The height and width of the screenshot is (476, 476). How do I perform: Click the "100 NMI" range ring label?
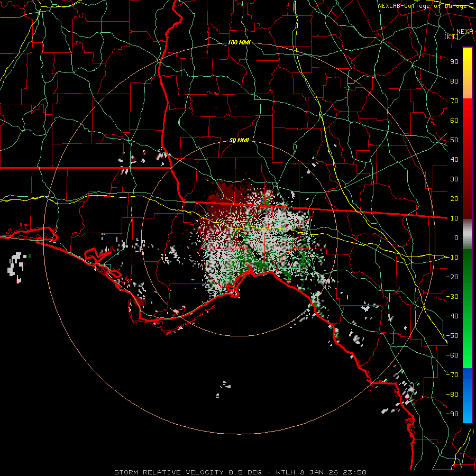pos(239,42)
